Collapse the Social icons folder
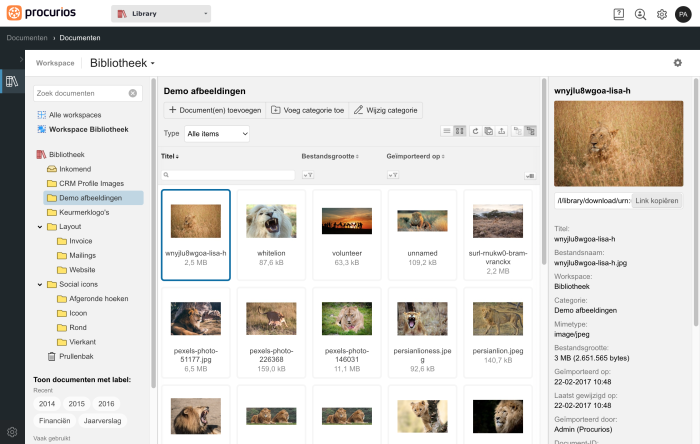 pyautogui.click(x=40, y=284)
